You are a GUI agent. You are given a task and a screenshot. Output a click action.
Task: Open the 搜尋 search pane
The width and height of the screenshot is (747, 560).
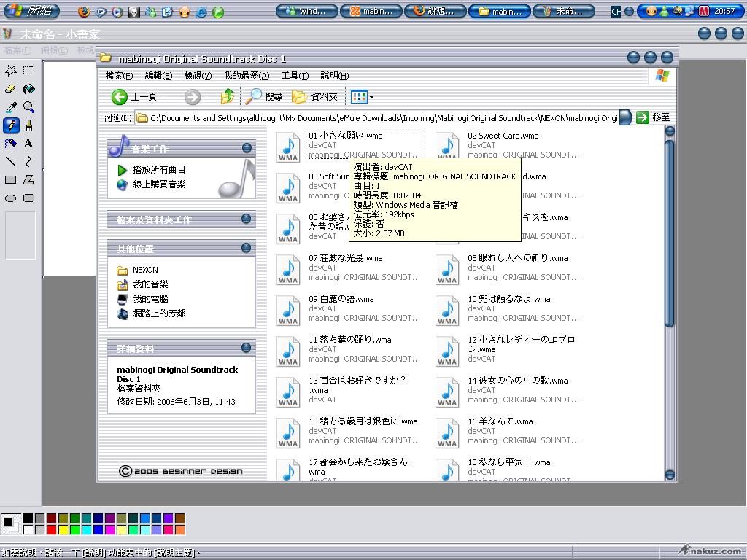264,97
